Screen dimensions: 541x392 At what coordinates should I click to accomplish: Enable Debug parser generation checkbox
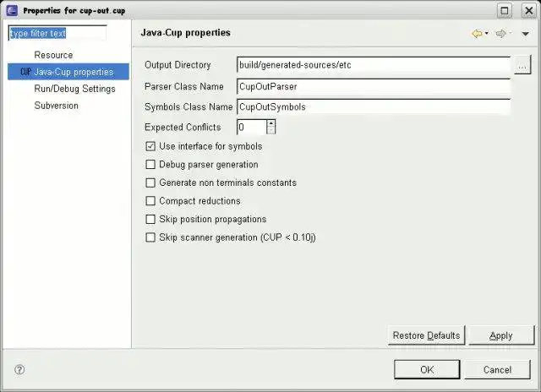point(150,165)
